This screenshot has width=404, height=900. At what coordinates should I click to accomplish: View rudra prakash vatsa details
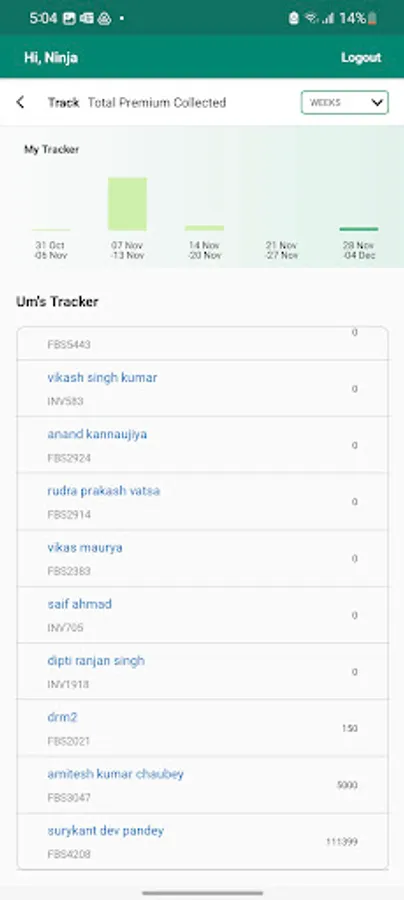[x=203, y=502]
